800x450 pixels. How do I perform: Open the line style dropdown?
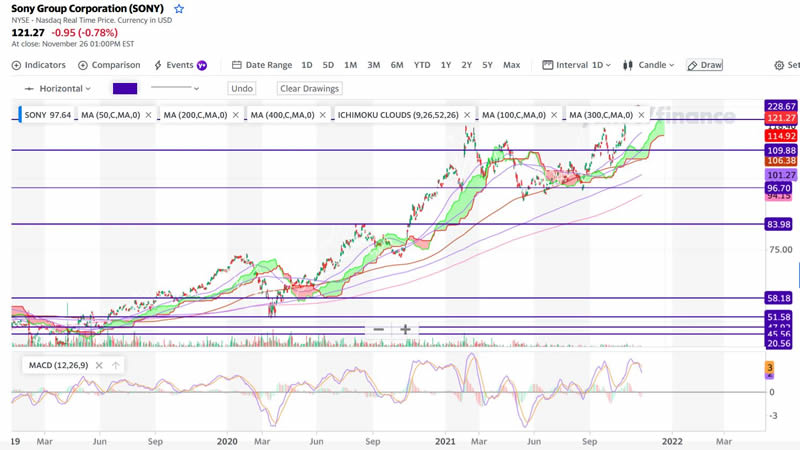pos(182,88)
